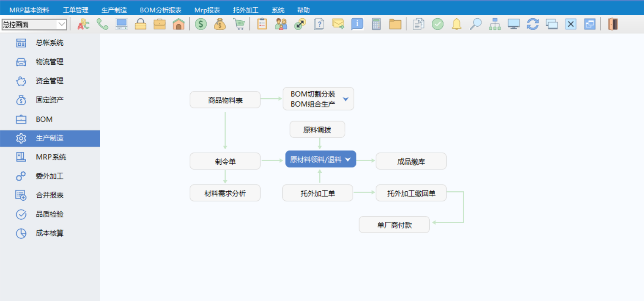Click the yellow folder toolbar icon
Screen dimensions: 644x301
[x=395, y=24]
